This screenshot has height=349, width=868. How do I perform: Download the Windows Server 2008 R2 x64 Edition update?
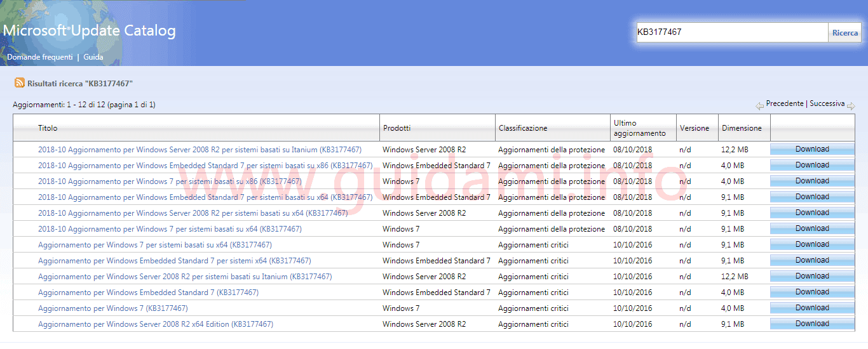tap(812, 324)
